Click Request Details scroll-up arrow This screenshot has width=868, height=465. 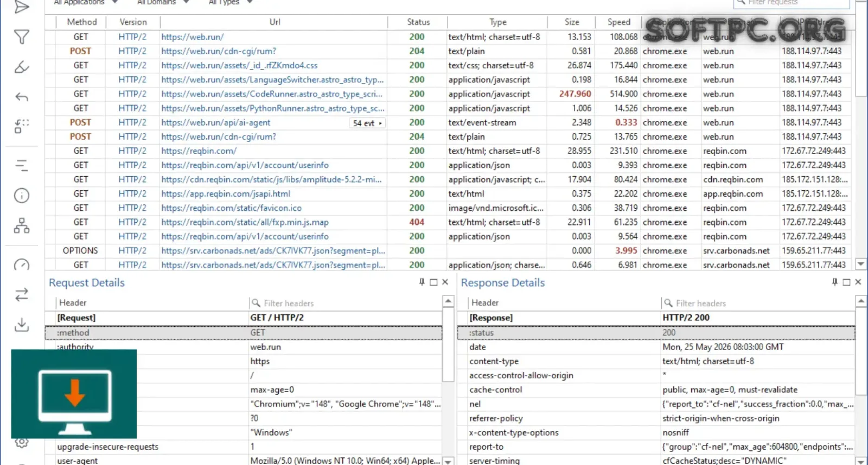pos(448,301)
